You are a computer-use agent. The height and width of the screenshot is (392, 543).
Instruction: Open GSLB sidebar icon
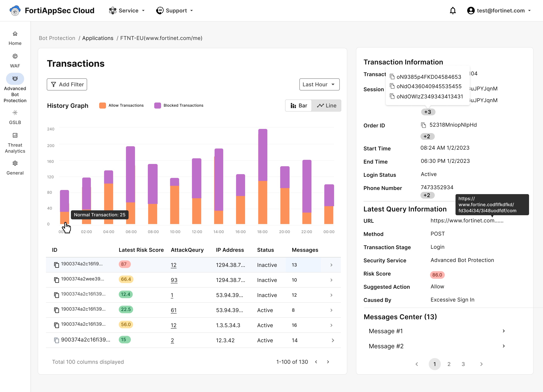tap(15, 113)
